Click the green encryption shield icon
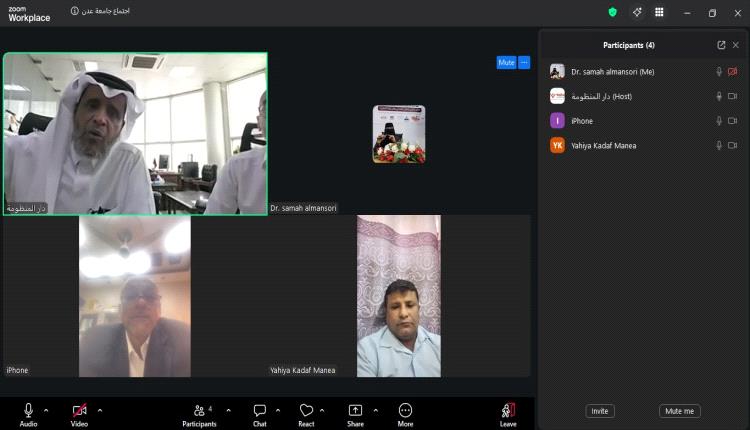Viewport: 750px width, 430px height. pos(613,12)
